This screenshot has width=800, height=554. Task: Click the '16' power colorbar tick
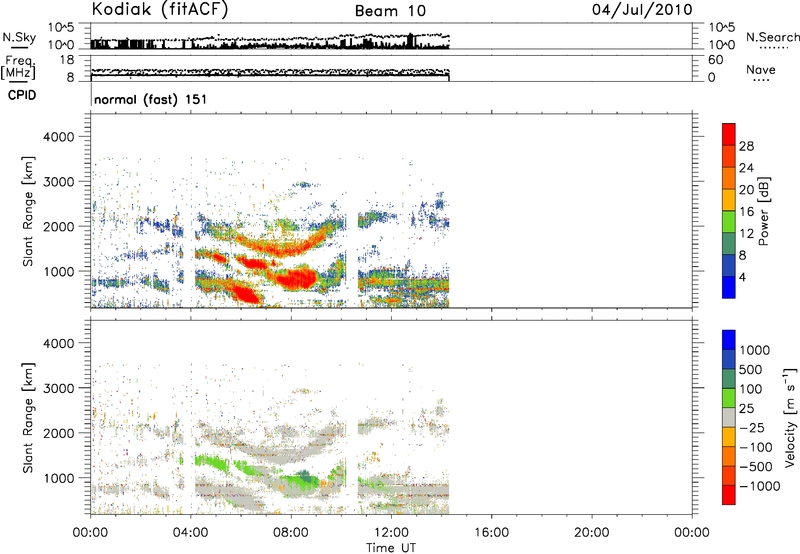(746, 212)
